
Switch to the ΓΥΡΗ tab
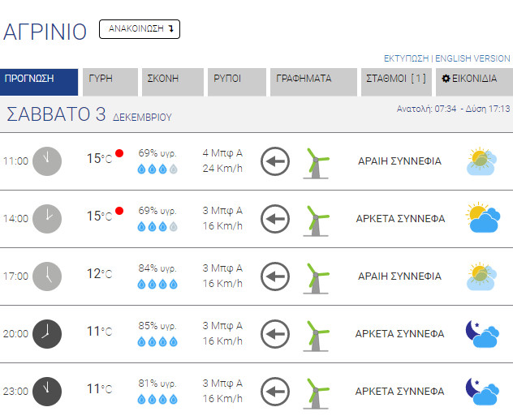(x=109, y=82)
